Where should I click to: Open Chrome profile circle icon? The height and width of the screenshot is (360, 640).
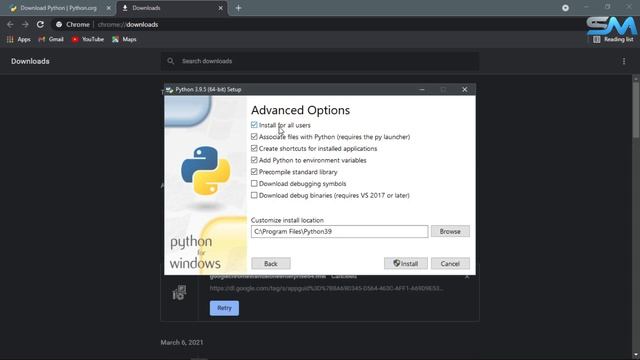(x=565, y=8)
